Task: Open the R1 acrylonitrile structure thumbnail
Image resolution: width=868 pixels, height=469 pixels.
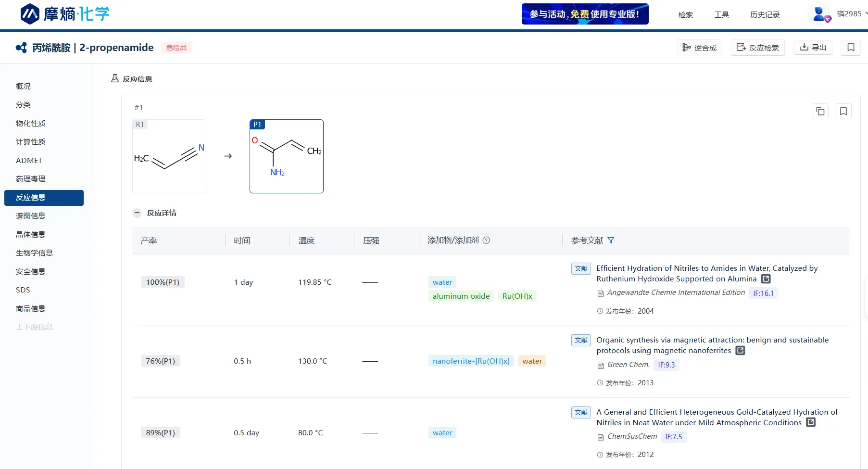Action: coord(169,156)
